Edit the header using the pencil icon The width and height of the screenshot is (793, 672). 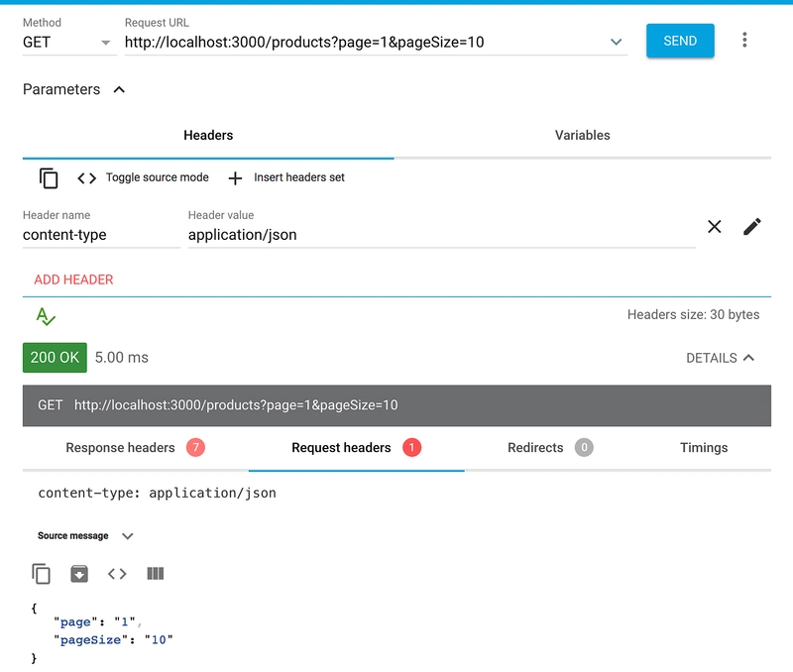pos(752,227)
